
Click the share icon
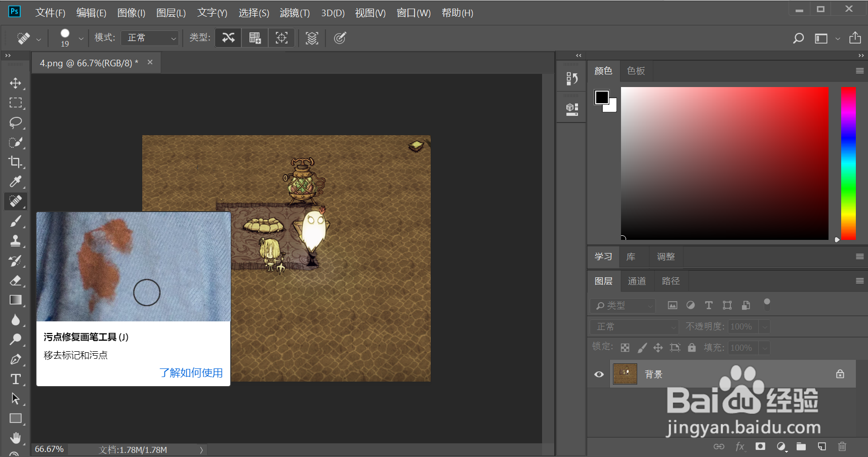click(x=855, y=38)
